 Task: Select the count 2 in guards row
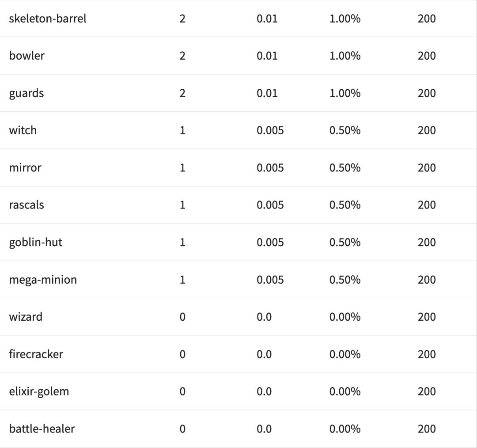182,93
